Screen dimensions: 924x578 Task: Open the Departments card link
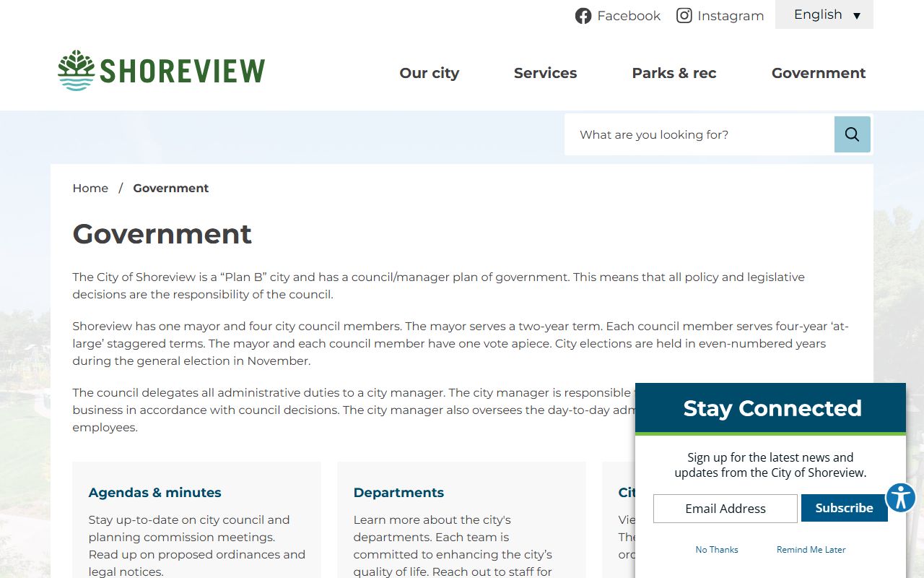[x=398, y=493]
